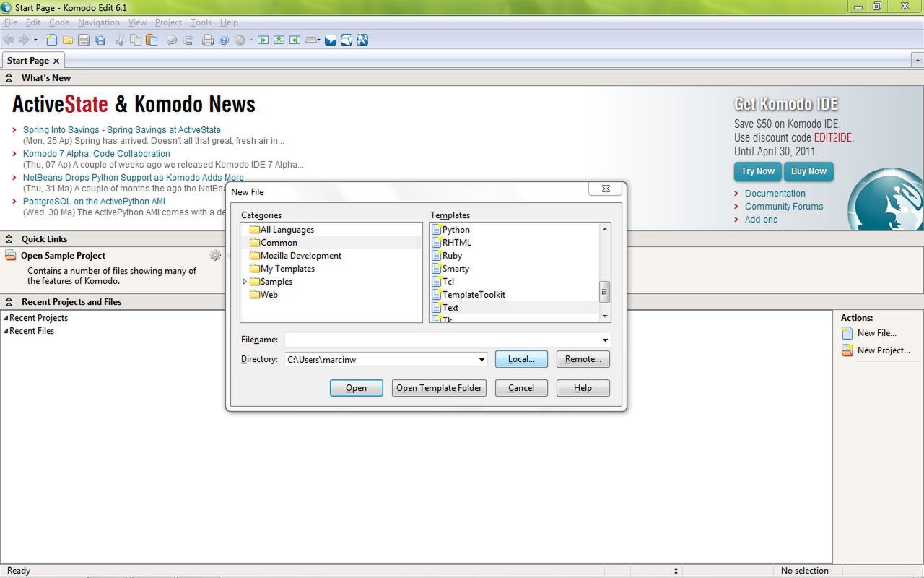Open the Edit menu
This screenshot has width=924, height=578.
pyautogui.click(x=33, y=22)
